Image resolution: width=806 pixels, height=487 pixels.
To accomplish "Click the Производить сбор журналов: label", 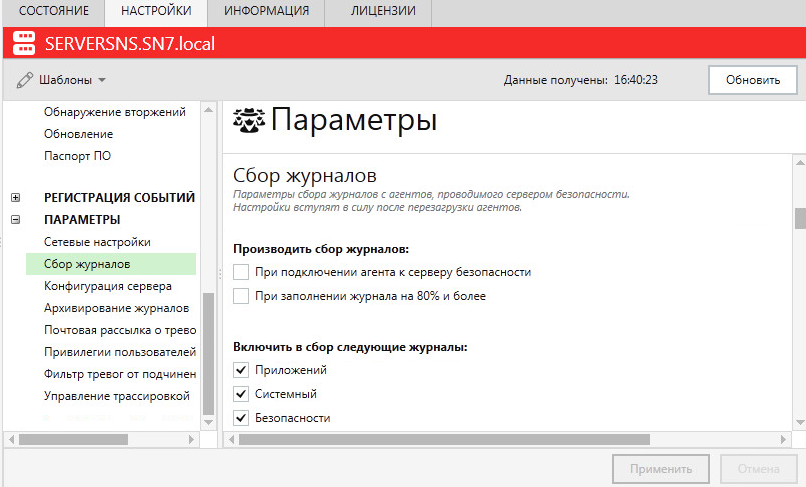I will (321, 249).
